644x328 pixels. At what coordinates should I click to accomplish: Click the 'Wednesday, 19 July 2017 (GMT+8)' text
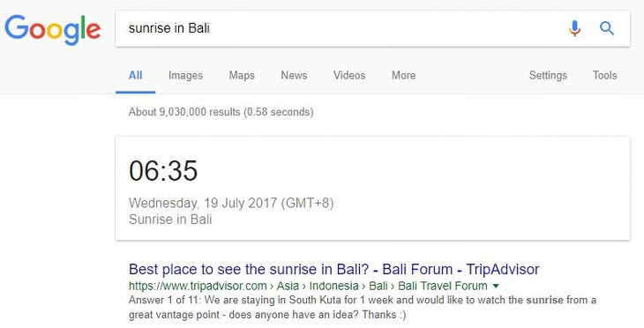(231, 203)
